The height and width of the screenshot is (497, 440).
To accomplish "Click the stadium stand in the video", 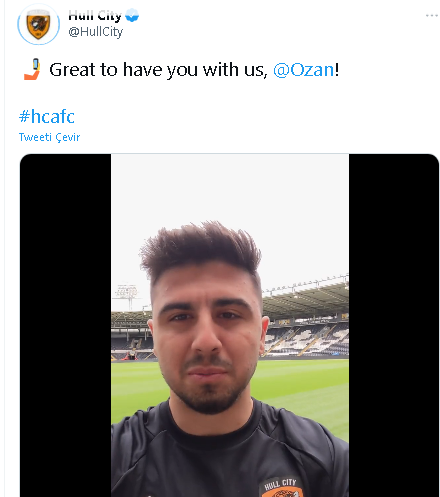I will 306,320.
